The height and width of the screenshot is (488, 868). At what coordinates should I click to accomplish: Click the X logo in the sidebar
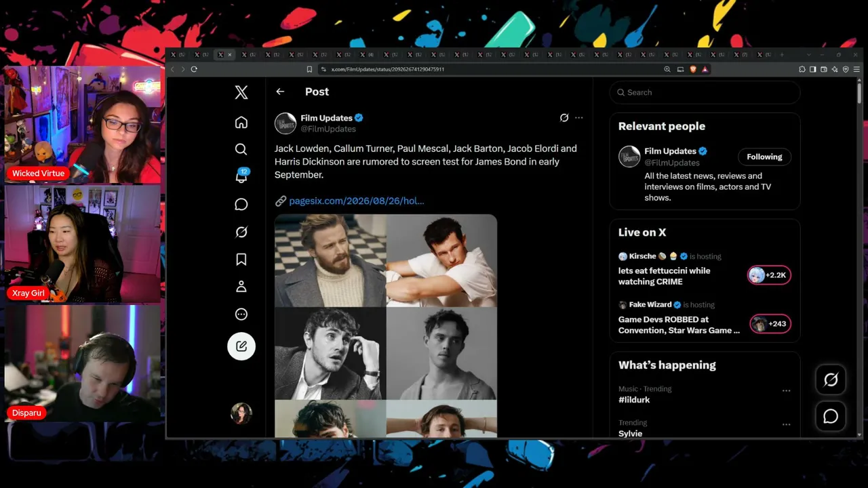[241, 92]
